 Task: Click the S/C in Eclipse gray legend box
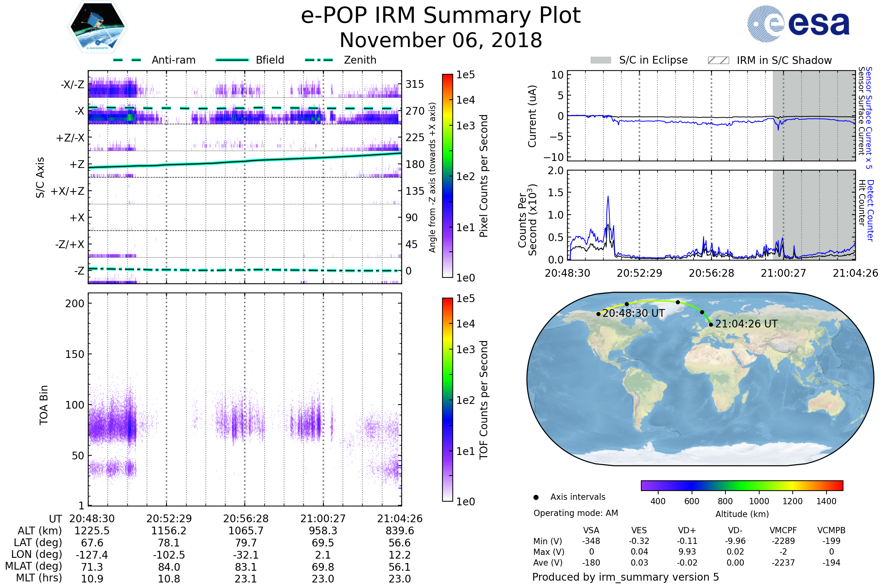pyautogui.click(x=600, y=60)
